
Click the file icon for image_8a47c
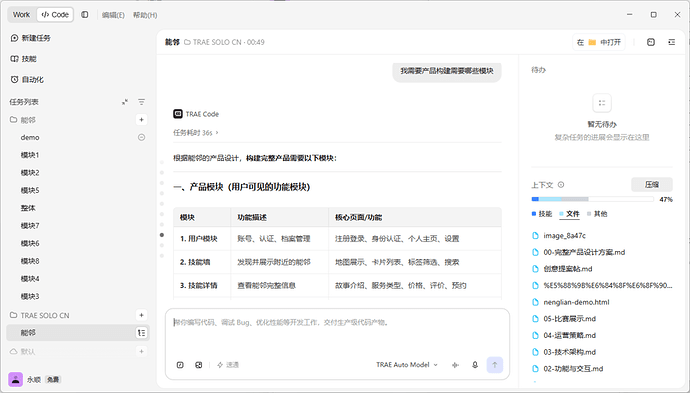pyautogui.click(x=536, y=235)
